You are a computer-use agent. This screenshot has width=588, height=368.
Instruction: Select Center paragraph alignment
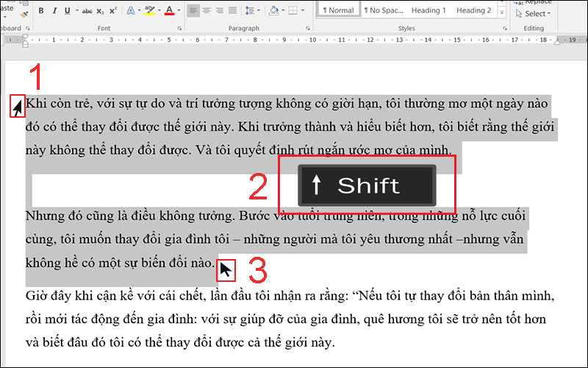[x=207, y=10]
